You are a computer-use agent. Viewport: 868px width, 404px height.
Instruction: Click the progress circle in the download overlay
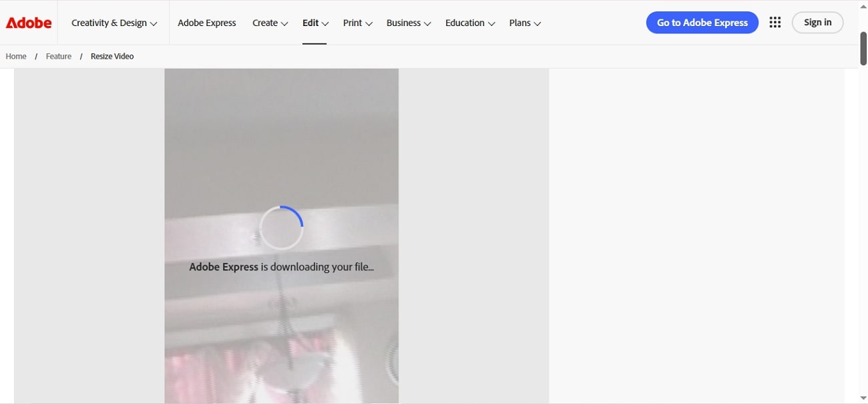pos(281,227)
